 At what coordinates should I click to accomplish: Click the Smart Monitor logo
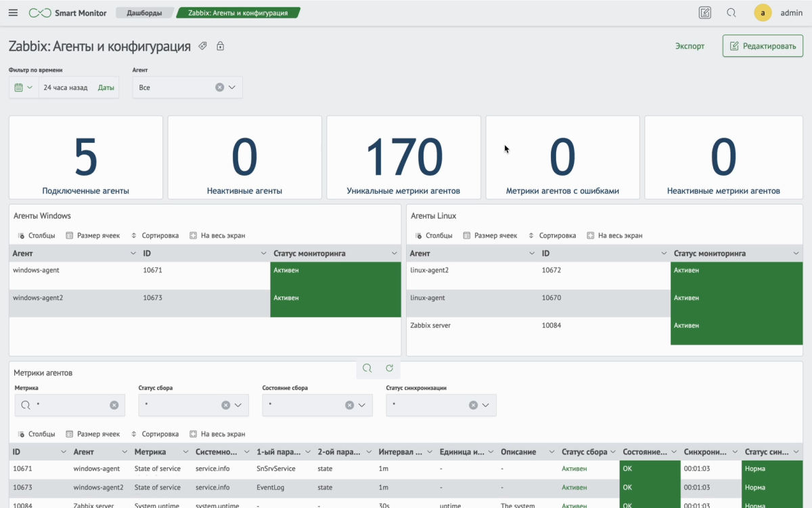click(x=68, y=13)
